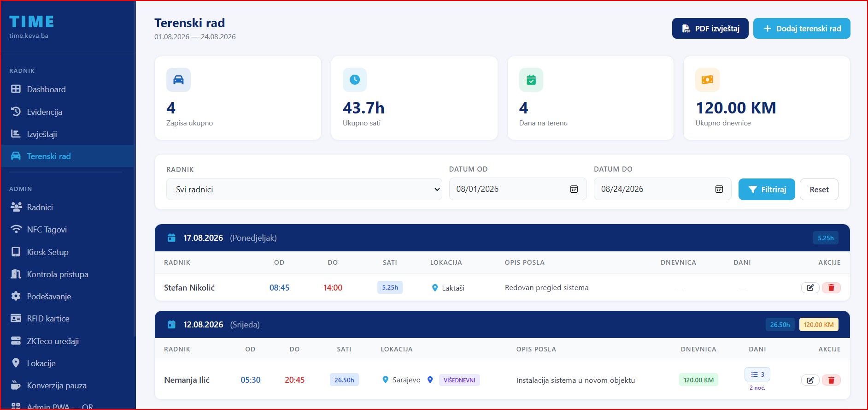Open RFID kartice page
This screenshot has width=868, height=410.
[x=68, y=318]
